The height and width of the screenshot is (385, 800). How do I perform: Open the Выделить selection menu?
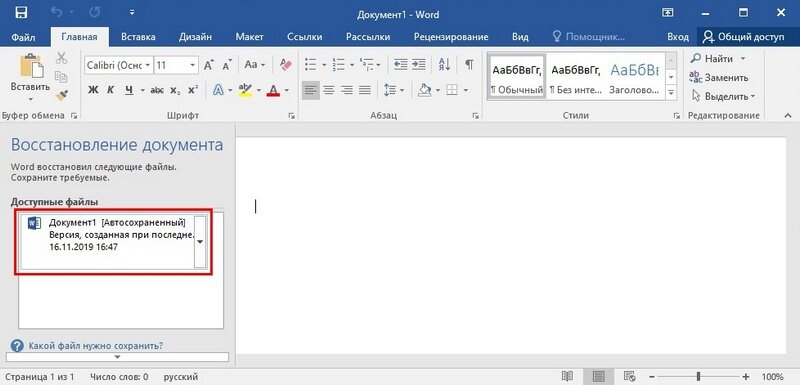(723, 96)
